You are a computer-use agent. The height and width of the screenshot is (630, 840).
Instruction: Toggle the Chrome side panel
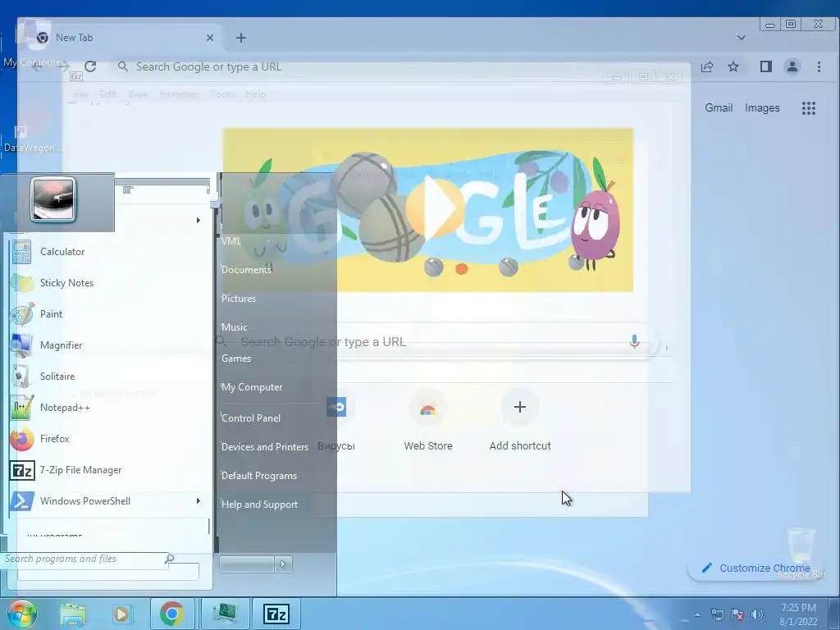click(766, 66)
